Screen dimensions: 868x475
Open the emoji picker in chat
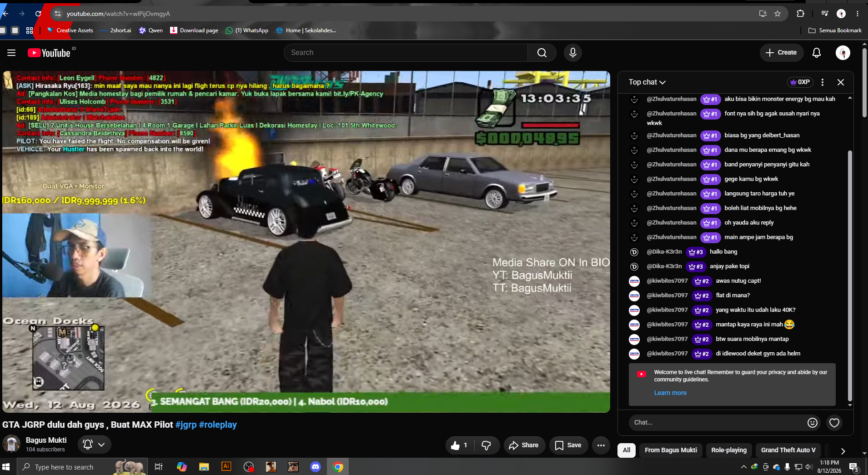tap(813, 423)
